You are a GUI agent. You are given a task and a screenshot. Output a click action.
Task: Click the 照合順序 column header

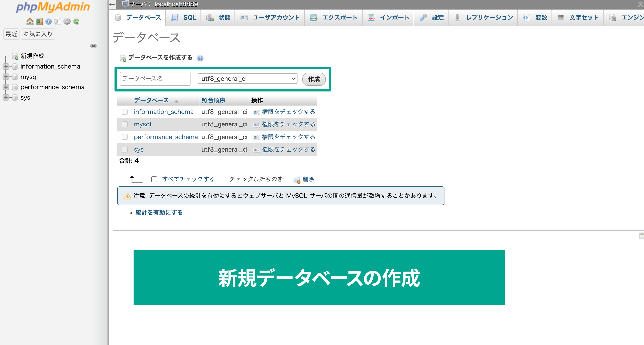(214, 100)
